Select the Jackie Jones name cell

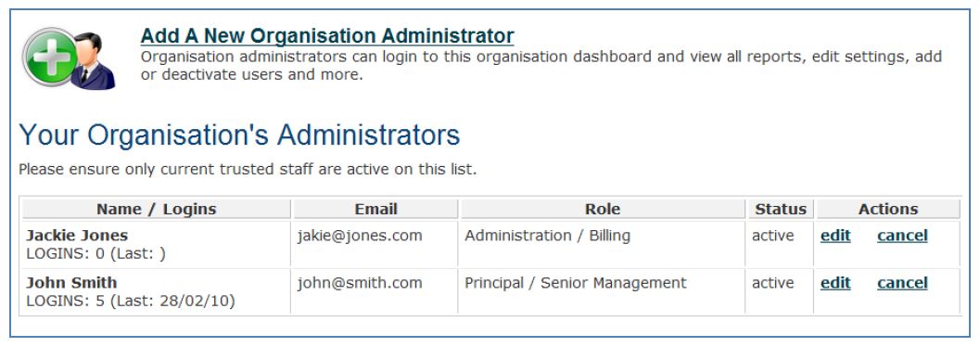tap(157, 244)
